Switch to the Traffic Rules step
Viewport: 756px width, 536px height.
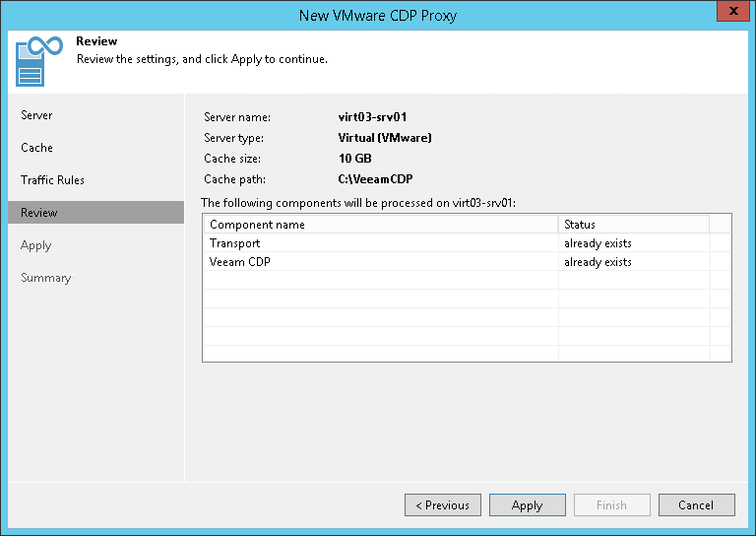(x=52, y=180)
